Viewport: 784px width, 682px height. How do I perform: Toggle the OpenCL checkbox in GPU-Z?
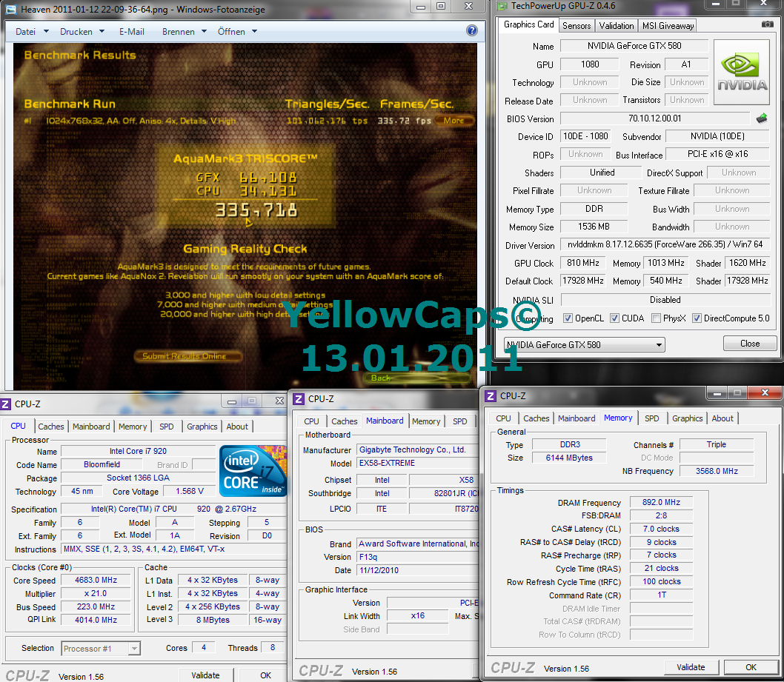(568, 318)
